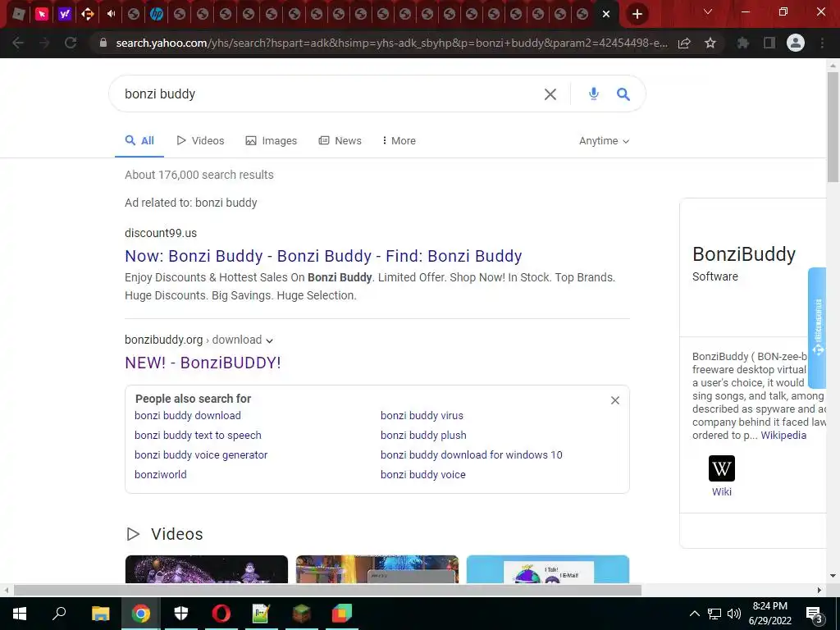Close the current browser tab

click(606, 14)
